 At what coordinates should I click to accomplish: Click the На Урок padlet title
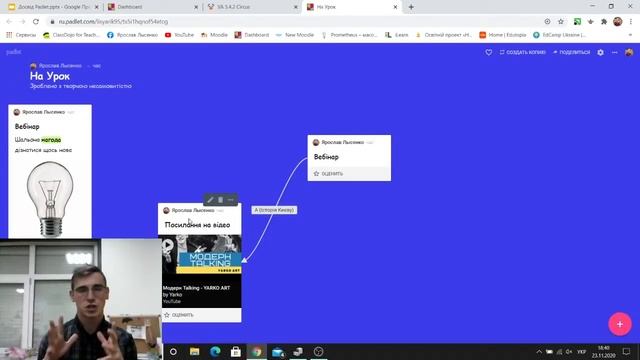pos(49,76)
